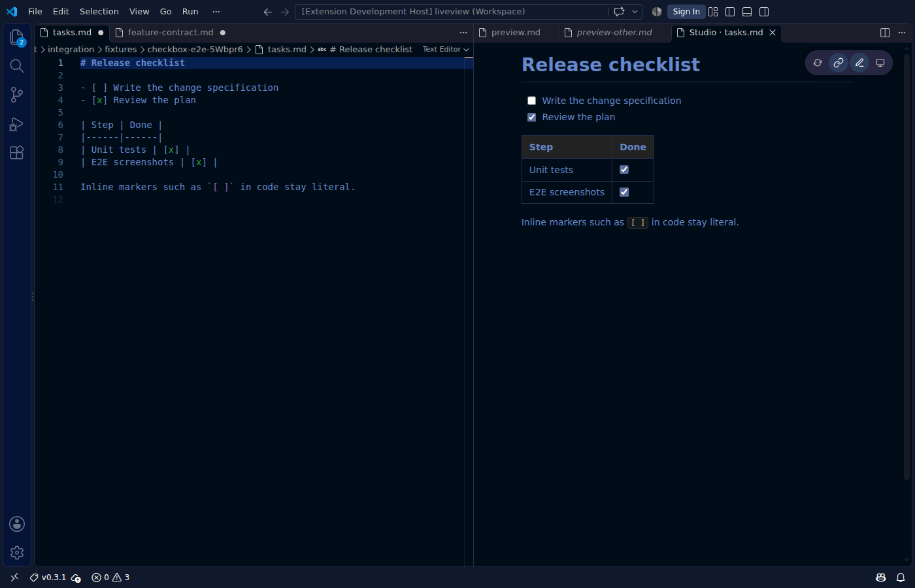The height and width of the screenshot is (588, 915).
Task: Expand the chat dropdown arrow in title bar
Action: point(635,12)
